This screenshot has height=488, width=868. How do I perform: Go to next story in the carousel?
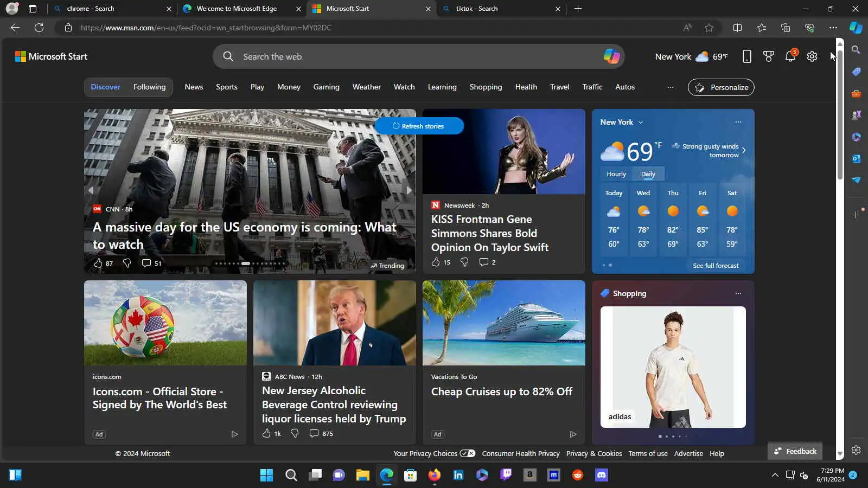pyautogui.click(x=409, y=190)
